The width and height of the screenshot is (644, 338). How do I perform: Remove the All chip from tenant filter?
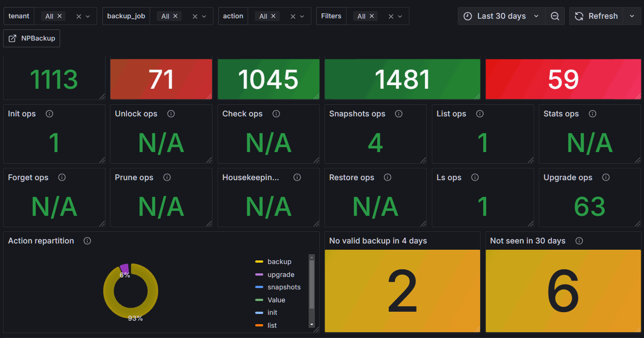(x=59, y=16)
